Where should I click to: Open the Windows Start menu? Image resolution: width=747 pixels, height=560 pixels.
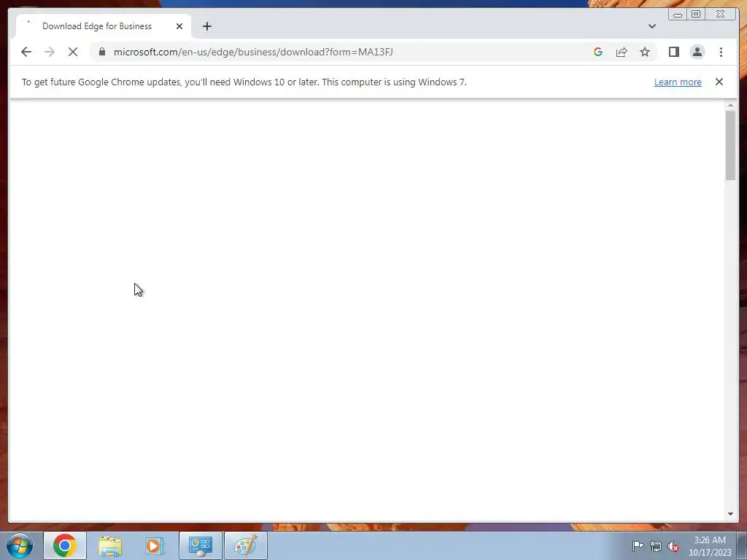tap(20, 545)
